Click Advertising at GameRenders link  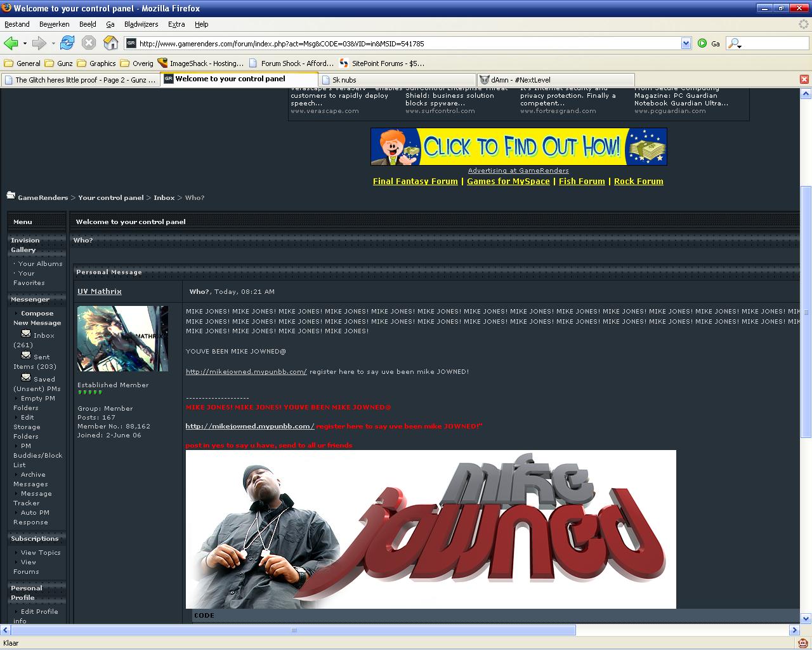point(518,170)
